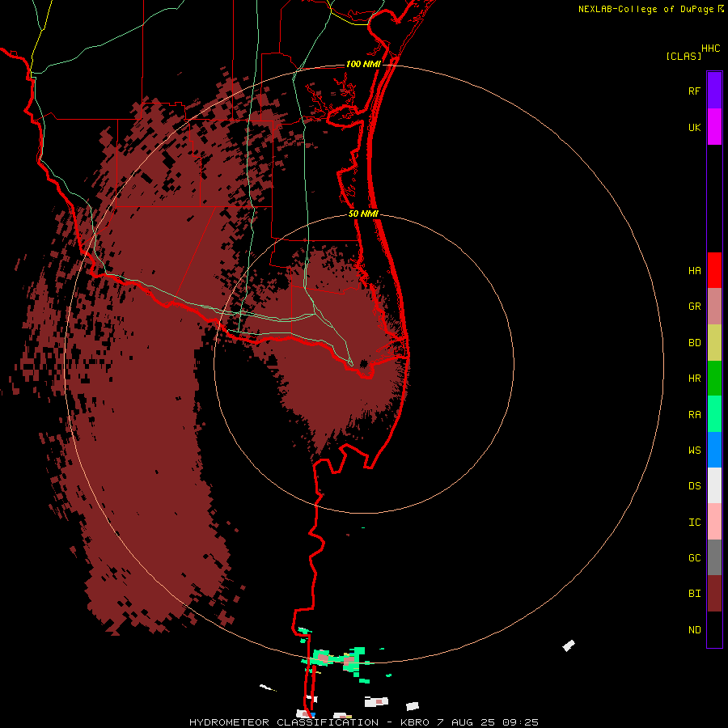Image resolution: width=728 pixels, height=728 pixels.
Task: Click the WS legend label
Action: pos(694,450)
